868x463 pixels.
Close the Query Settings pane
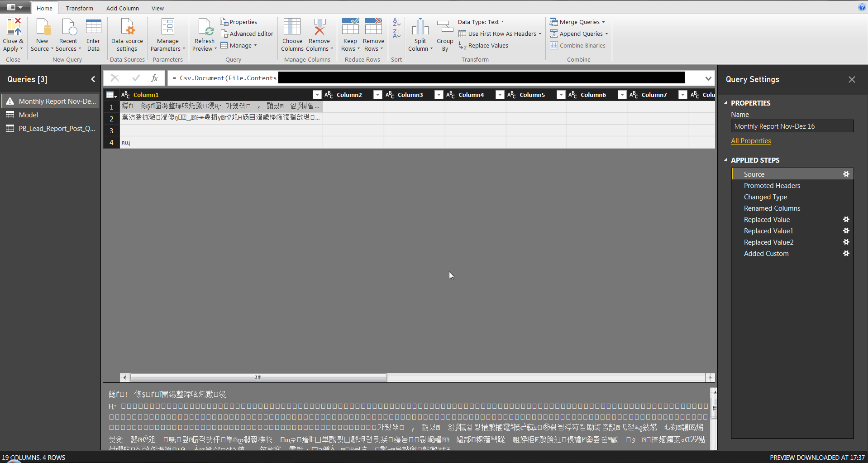point(852,79)
